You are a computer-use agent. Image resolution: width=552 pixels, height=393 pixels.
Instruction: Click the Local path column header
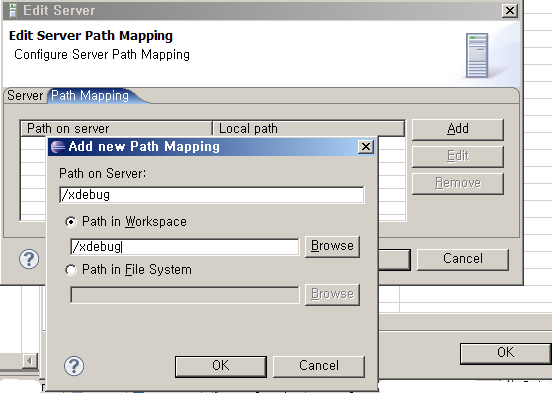pyautogui.click(x=309, y=129)
